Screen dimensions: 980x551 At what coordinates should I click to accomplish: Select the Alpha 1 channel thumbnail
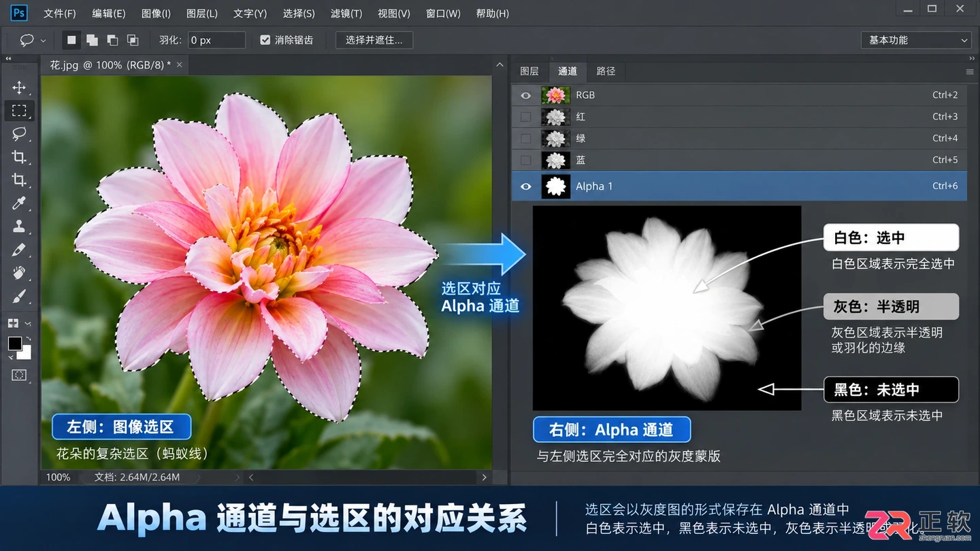click(556, 186)
